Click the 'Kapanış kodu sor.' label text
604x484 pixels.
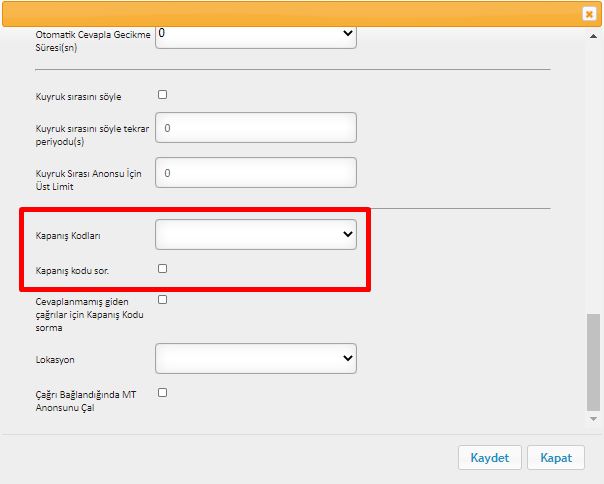tap(72, 271)
